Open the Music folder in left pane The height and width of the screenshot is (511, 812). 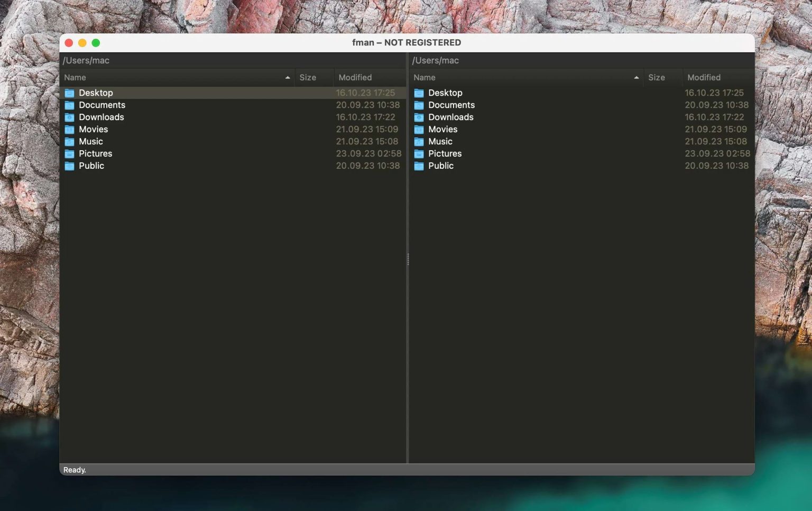pyautogui.click(x=91, y=141)
